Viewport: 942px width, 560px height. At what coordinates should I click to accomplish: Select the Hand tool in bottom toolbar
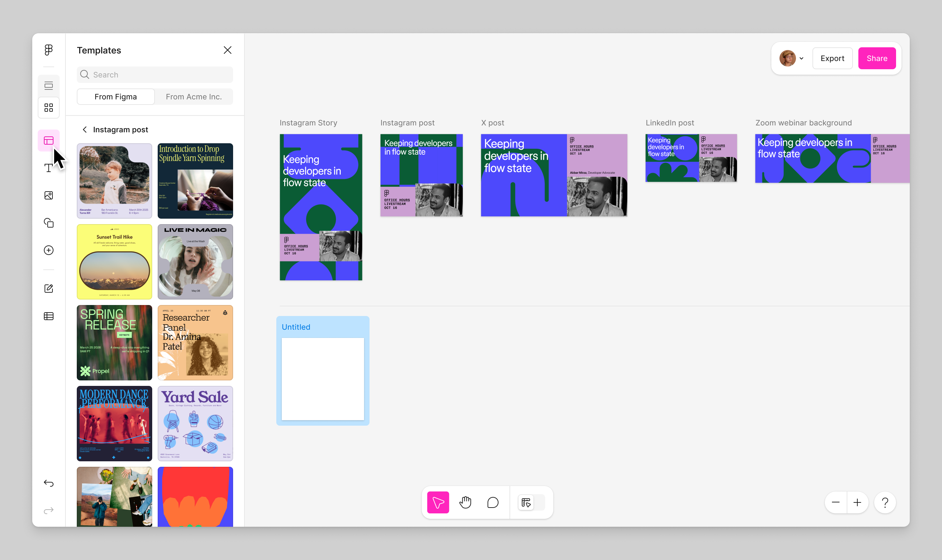click(x=465, y=502)
